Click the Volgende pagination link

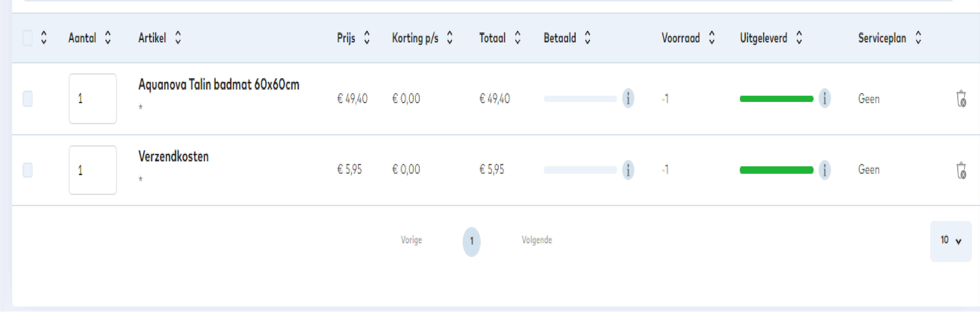click(536, 240)
